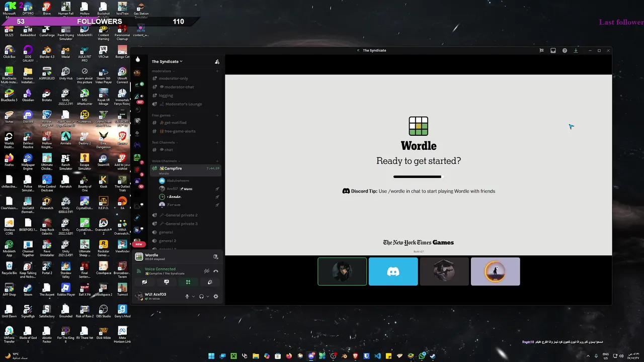Select the blue Discord logo participant thumbnail
The image size is (644, 362).
[393, 271]
